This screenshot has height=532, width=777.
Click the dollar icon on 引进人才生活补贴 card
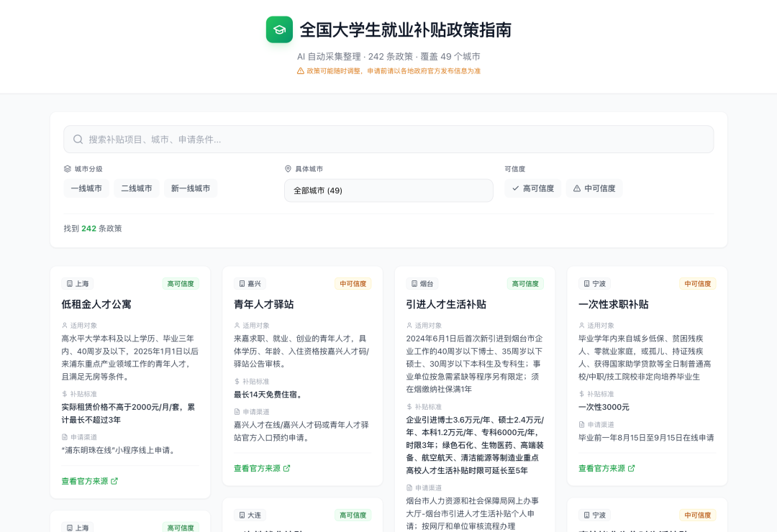point(409,407)
